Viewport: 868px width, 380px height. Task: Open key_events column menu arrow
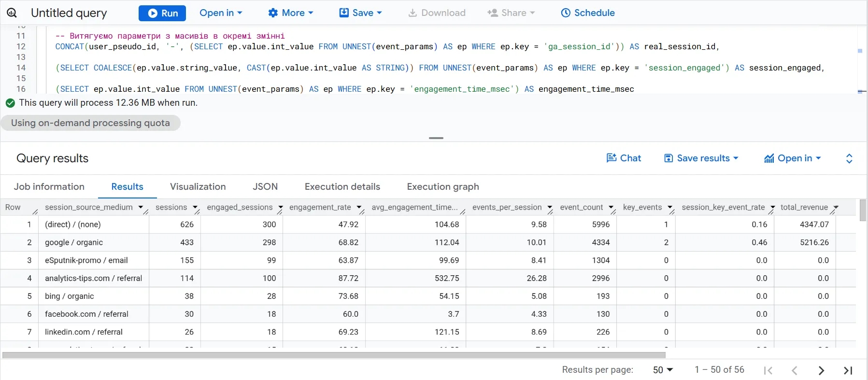tap(670, 208)
